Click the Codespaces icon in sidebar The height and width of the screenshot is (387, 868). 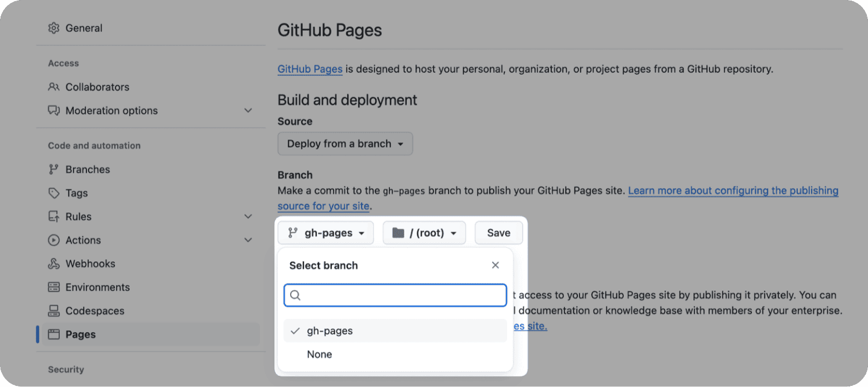pyautogui.click(x=54, y=310)
